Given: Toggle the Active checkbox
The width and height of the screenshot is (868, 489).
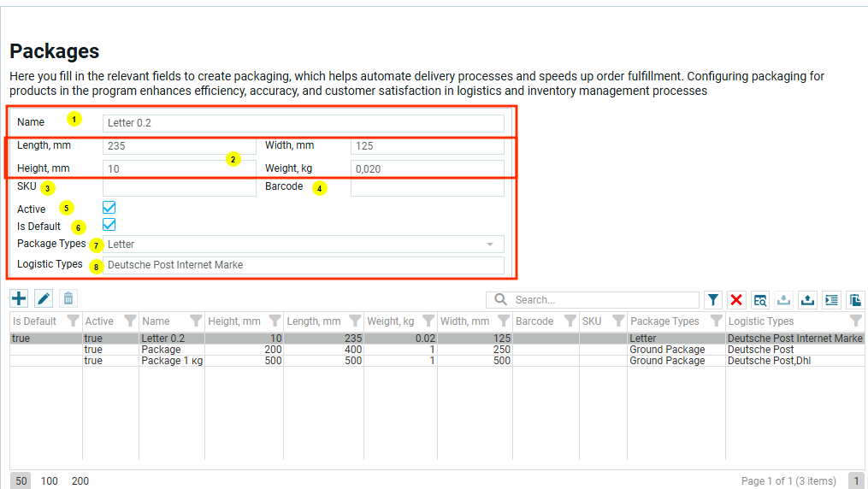Looking at the screenshot, I should (x=109, y=208).
